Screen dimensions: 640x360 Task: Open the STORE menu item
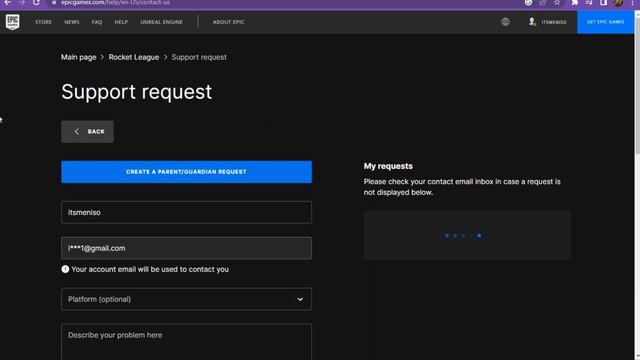tap(43, 22)
